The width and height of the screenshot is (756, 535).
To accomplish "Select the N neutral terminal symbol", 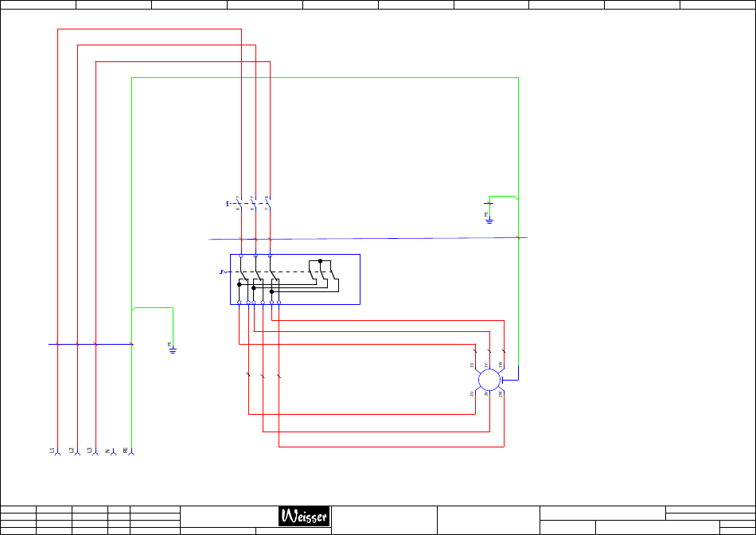I will (113, 452).
